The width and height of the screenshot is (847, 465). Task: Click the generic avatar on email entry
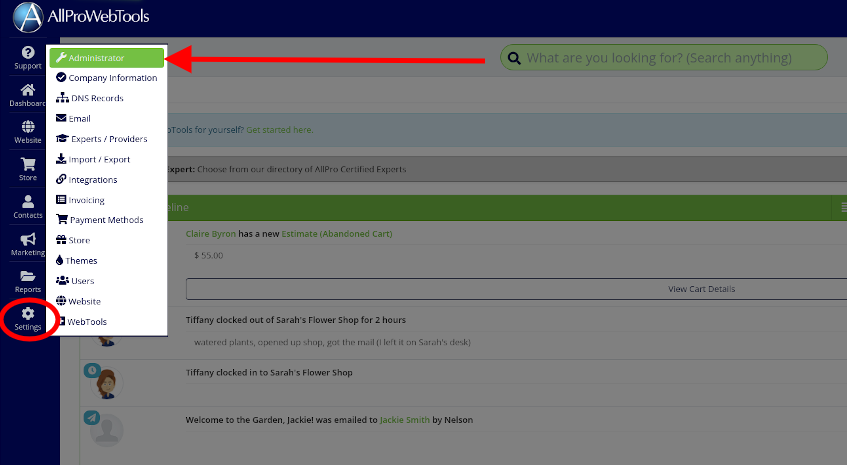pyautogui.click(x=107, y=430)
